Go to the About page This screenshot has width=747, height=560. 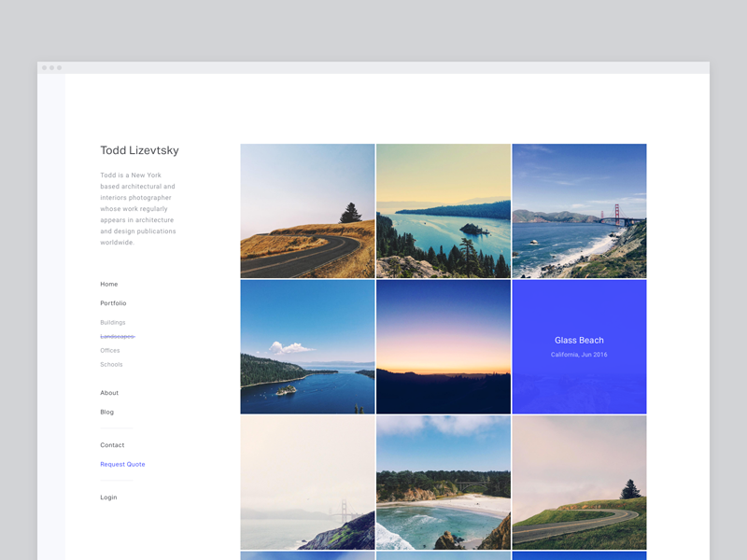point(109,393)
